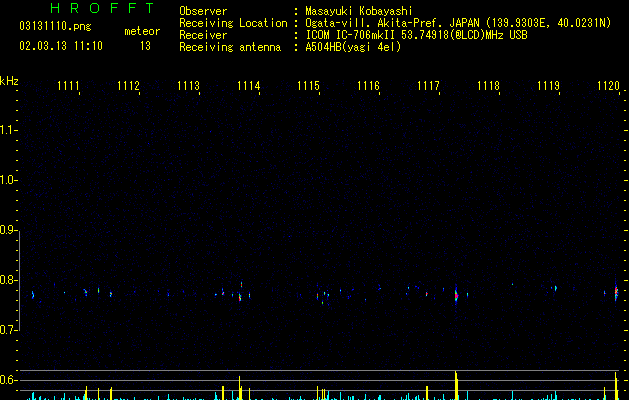
Task: Click the meteor echo at 1120
Action: (x=616, y=292)
